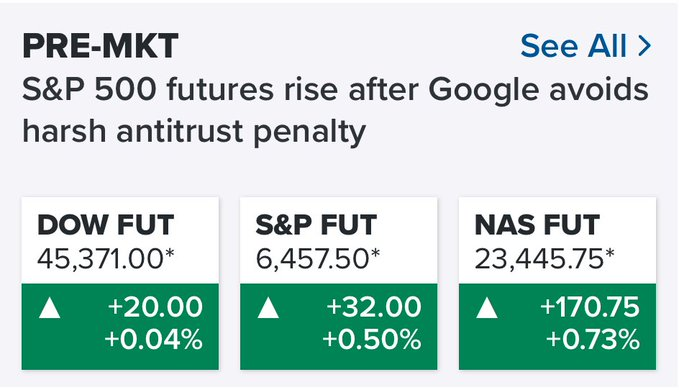Open the DOW FUT card
Screen dimensions: 679x390
point(120,284)
